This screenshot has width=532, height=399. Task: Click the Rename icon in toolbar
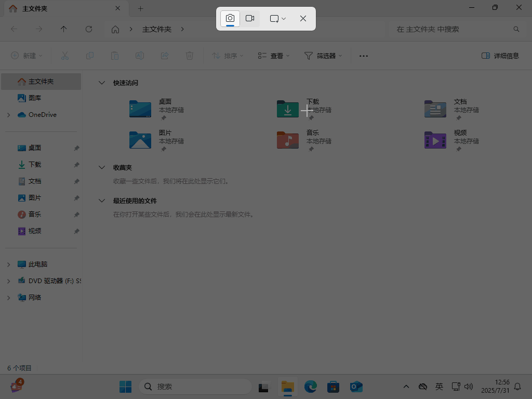(140, 56)
